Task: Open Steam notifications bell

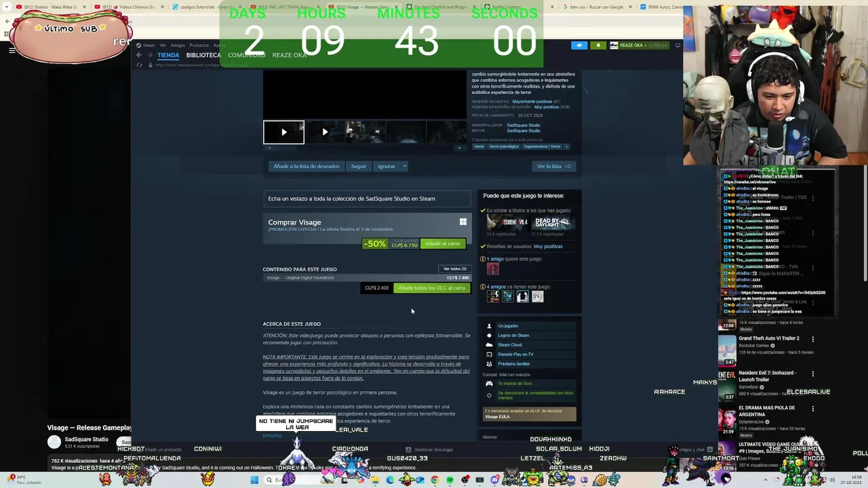Action: tap(598, 45)
